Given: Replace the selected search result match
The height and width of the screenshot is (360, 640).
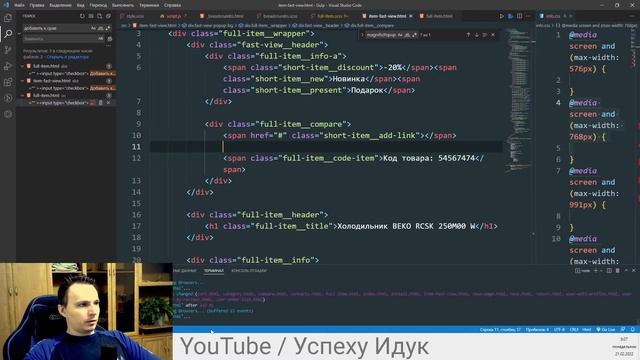Looking at the screenshot, I should [x=100, y=103].
